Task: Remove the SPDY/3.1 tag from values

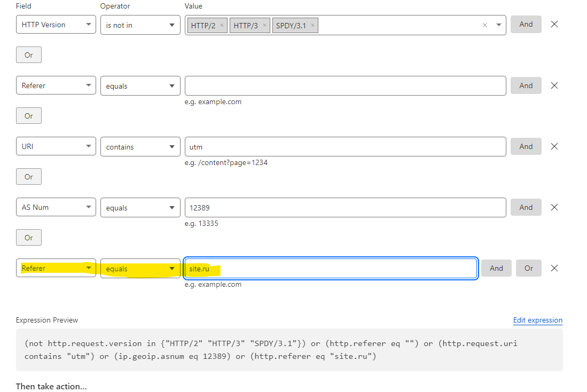Action: pyautogui.click(x=312, y=25)
